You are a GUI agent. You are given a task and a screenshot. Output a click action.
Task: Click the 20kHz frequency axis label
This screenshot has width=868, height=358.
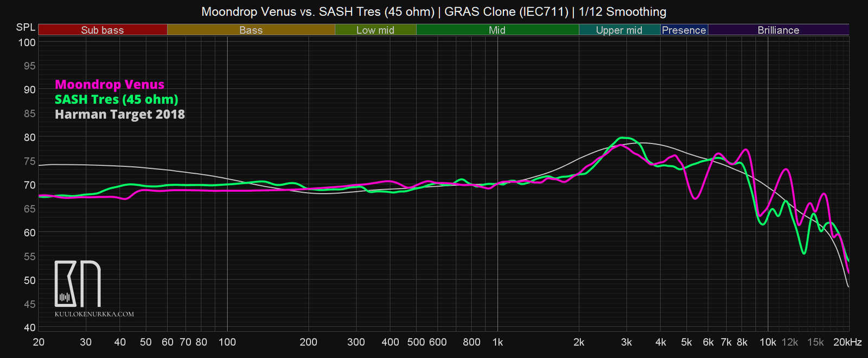pos(847,342)
